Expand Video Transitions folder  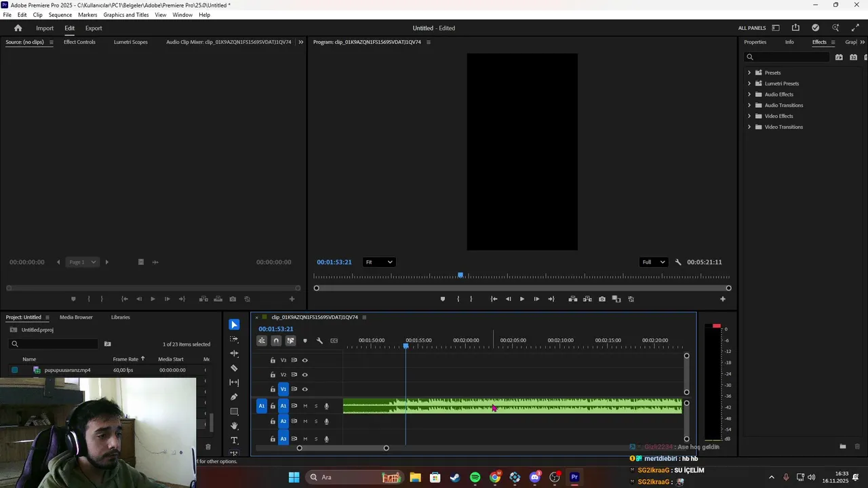pyautogui.click(x=749, y=127)
